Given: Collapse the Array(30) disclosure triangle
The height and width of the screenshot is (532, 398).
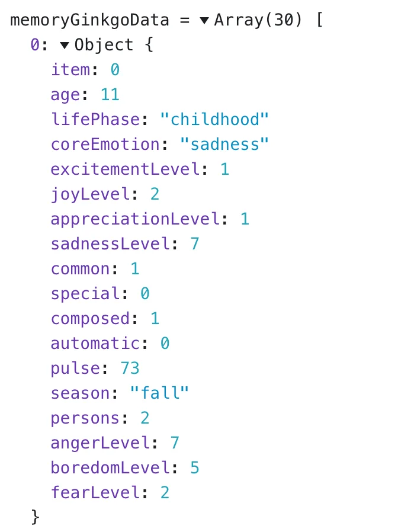Looking at the screenshot, I should coord(204,21).
